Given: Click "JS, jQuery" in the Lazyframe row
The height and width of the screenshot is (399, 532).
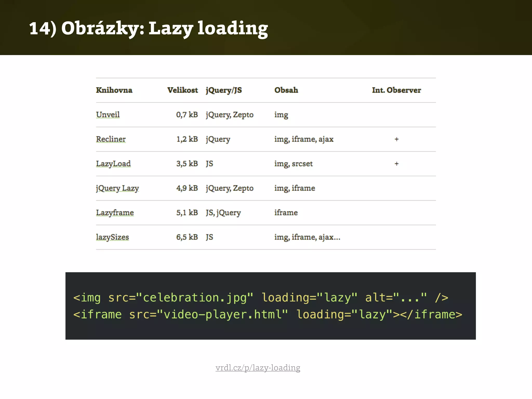Looking at the screenshot, I should click(x=223, y=212).
